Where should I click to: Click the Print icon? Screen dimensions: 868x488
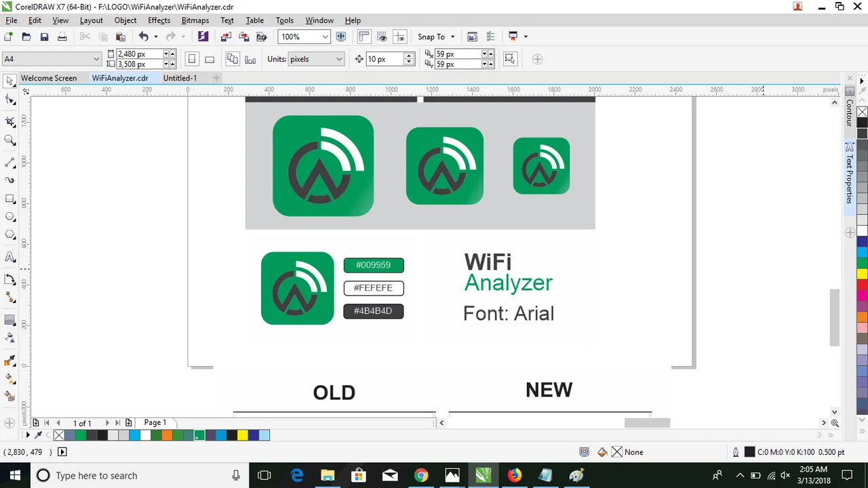62,37
